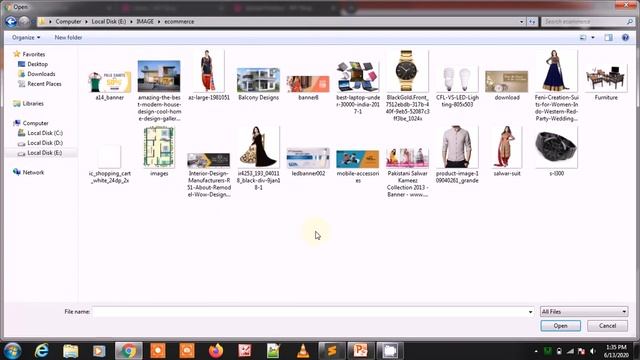The image size is (640, 360).
Task: Select Computer in the address breadcrumb
Action: (x=68, y=22)
